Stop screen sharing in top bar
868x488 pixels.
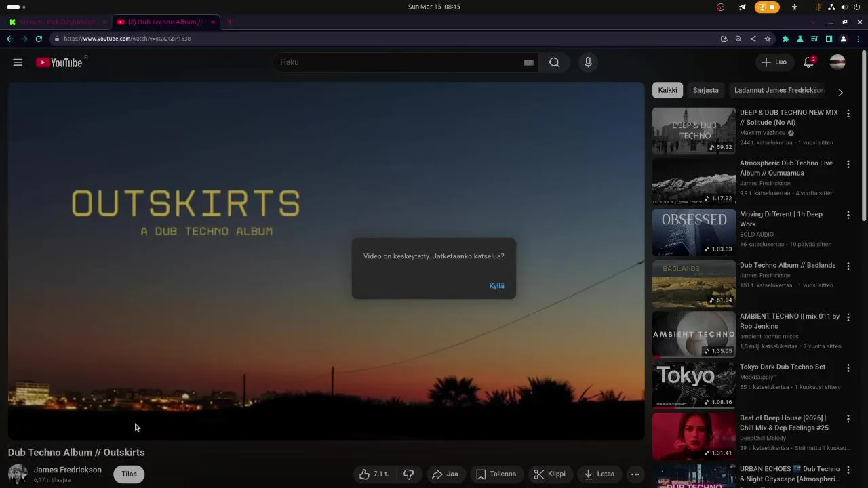(x=767, y=7)
